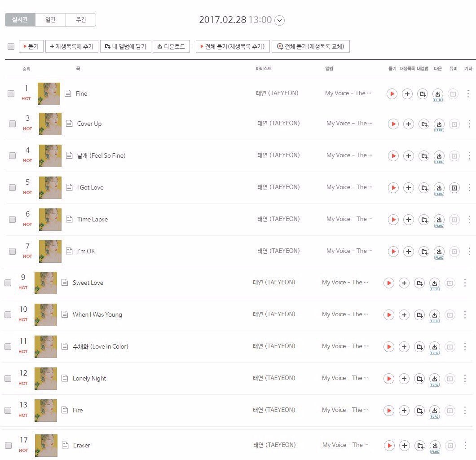Open more options for Time Lapse
The width and height of the screenshot is (476, 460).
click(x=469, y=220)
